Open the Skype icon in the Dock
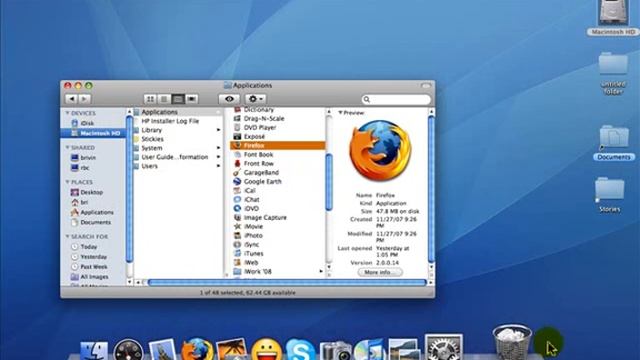Screen dimensions: 640x360 click(300, 349)
